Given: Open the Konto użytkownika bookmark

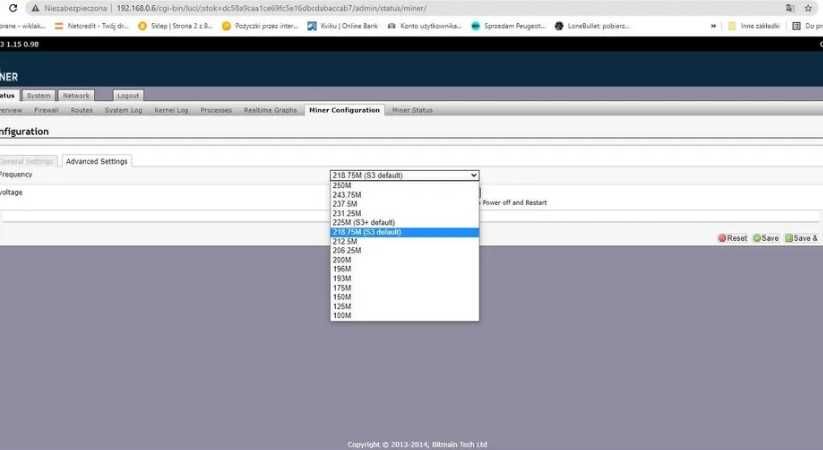Looking at the screenshot, I should pyautogui.click(x=424, y=26).
